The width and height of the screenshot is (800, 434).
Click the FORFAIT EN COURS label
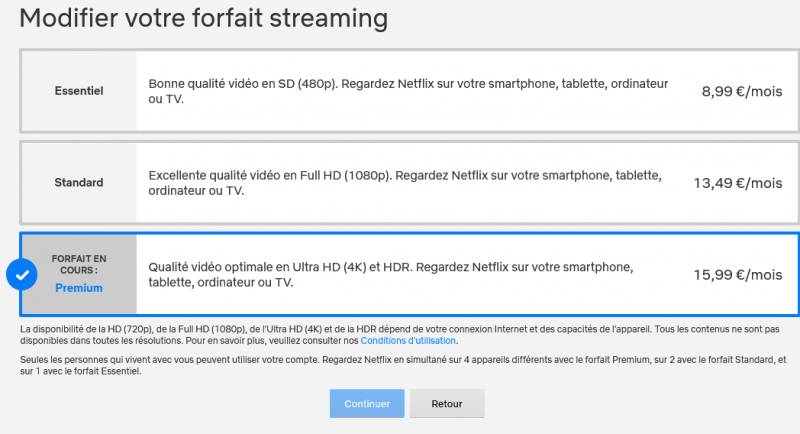[x=78, y=264]
